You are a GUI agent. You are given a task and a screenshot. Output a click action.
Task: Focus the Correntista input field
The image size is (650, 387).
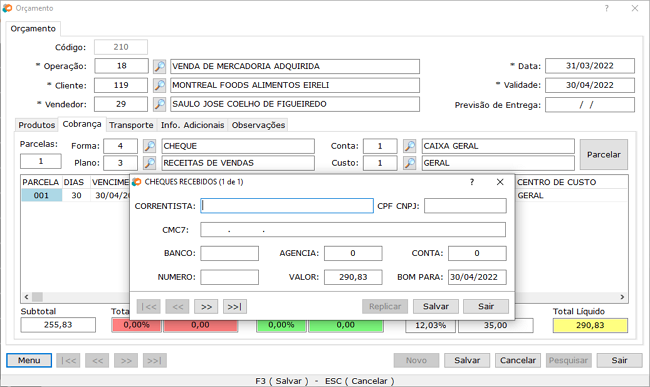[x=287, y=206]
